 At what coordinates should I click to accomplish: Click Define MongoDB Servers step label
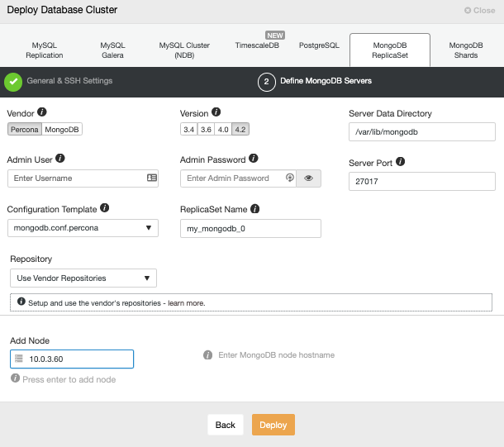click(326, 81)
